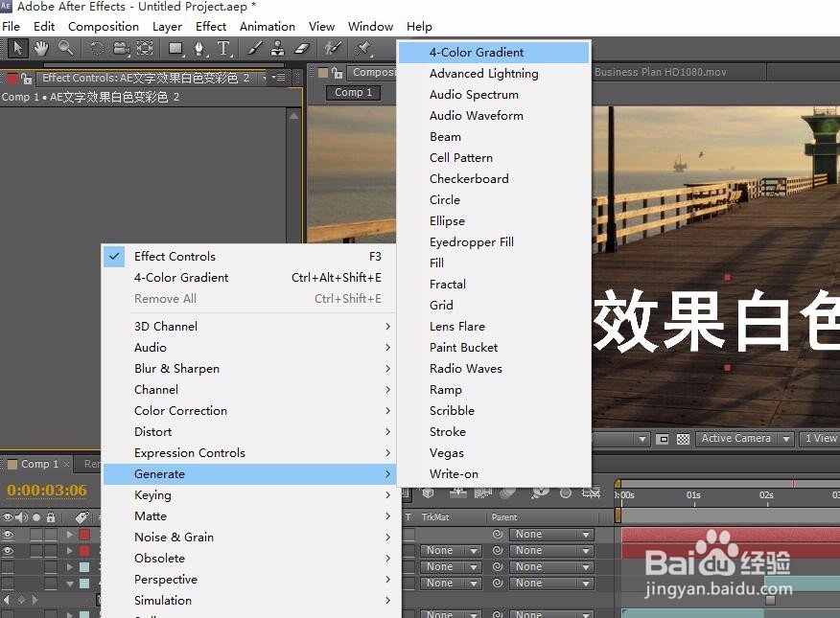840x618 pixels.
Task: Open Parent None dropdown for second layer
Action: (551, 551)
